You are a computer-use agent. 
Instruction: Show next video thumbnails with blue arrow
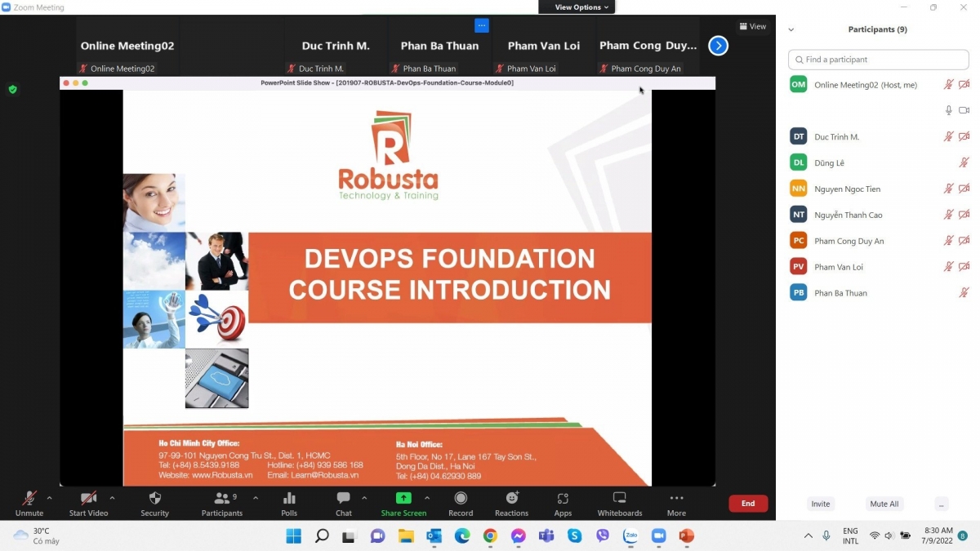coord(718,46)
